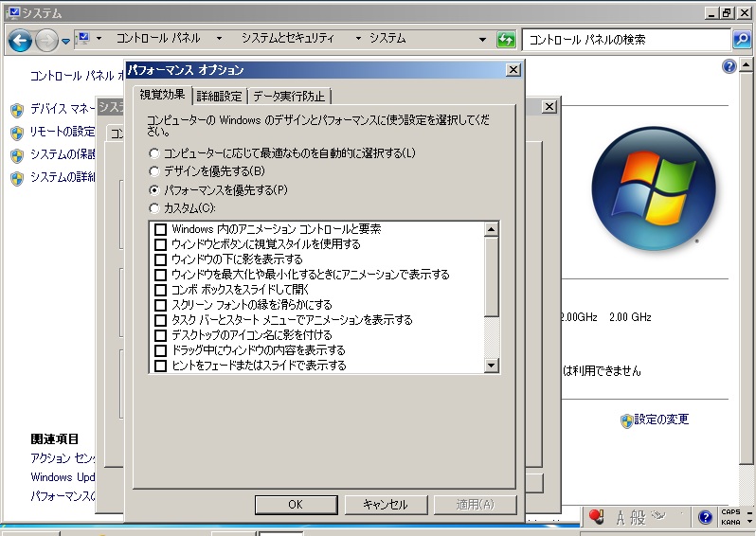Switch to the 詳細設定 tab

pos(219,96)
